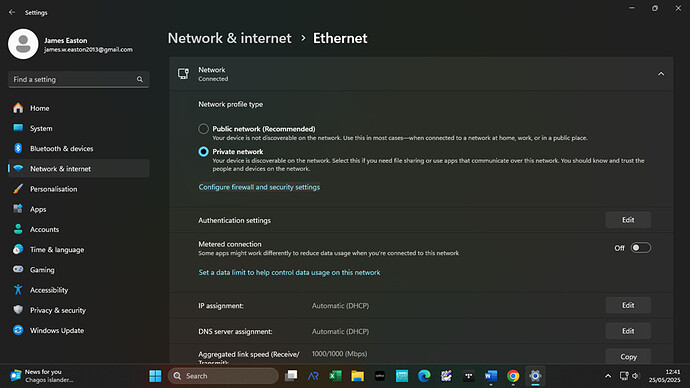Screen dimensions: 690x388
Task: Launch Google Chrome from the taskbar
Action: point(513,376)
